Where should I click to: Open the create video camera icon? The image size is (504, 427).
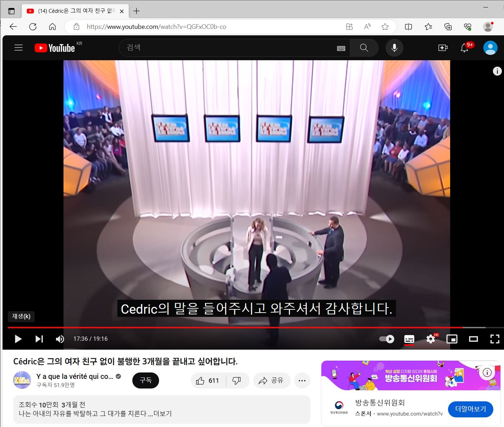pyautogui.click(x=443, y=48)
